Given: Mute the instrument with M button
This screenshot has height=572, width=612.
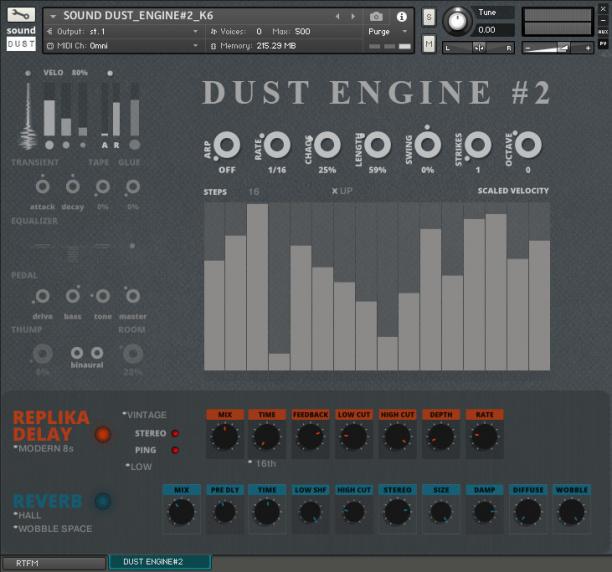Looking at the screenshot, I should [429, 44].
